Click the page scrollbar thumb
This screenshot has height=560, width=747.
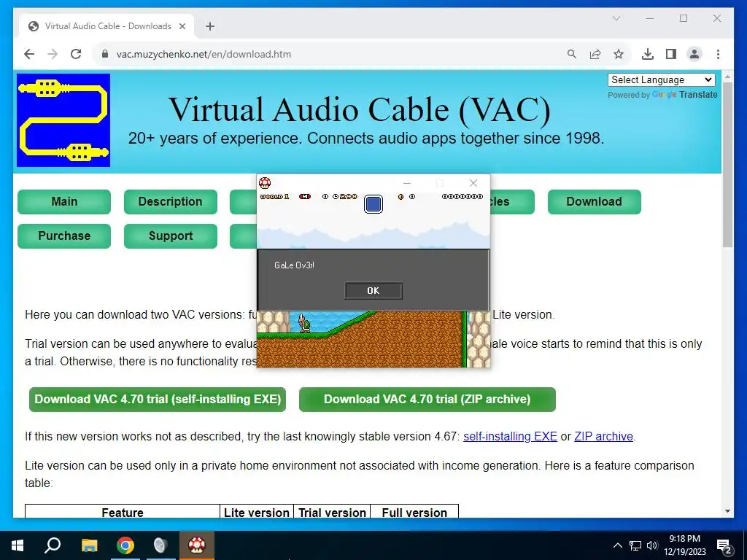point(727,164)
